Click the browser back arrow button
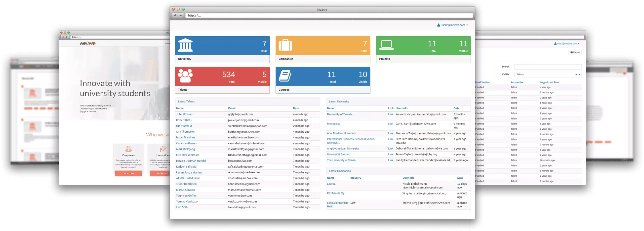Viewport: 644px width, 231px height. (175, 15)
